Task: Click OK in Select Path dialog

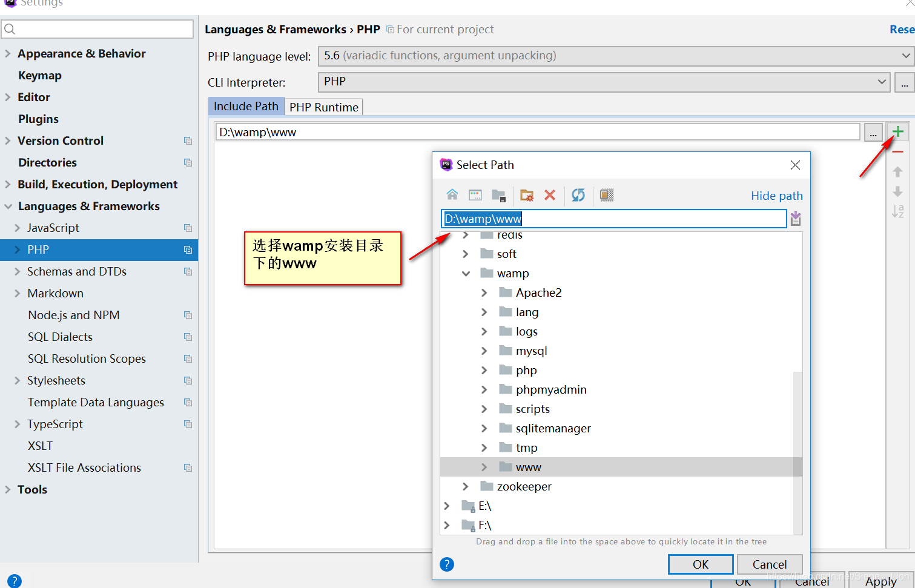Action: (x=701, y=564)
